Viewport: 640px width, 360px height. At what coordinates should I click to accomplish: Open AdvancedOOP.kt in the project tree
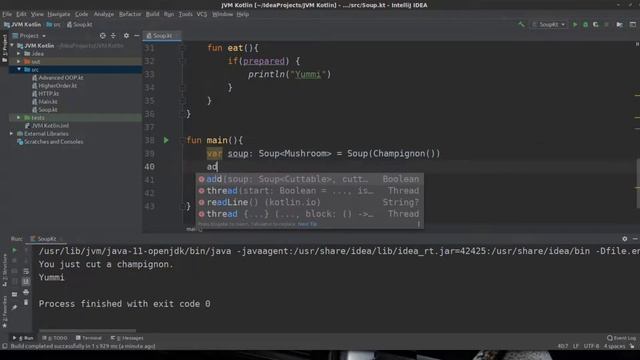[x=58, y=78]
